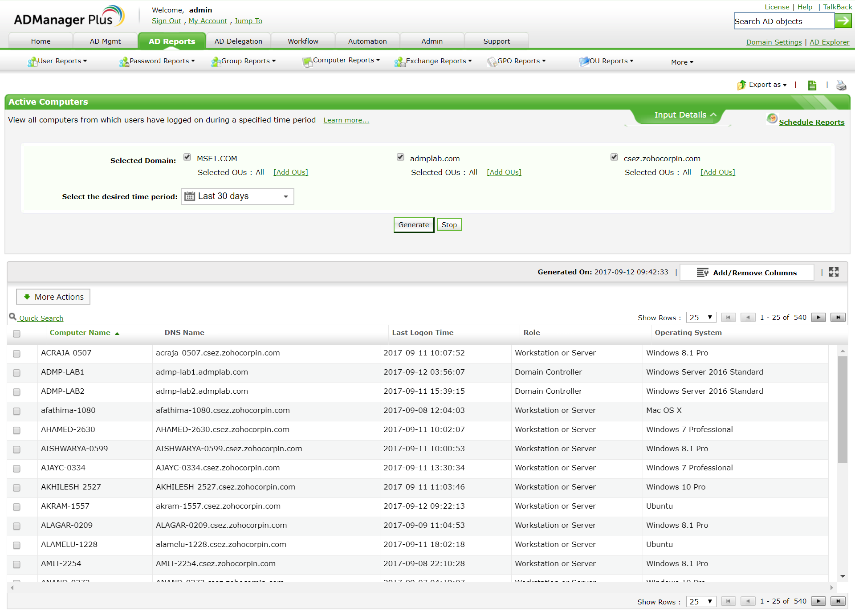Open the Last 30 days dropdown
The height and width of the screenshot is (616, 855).
point(237,196)
